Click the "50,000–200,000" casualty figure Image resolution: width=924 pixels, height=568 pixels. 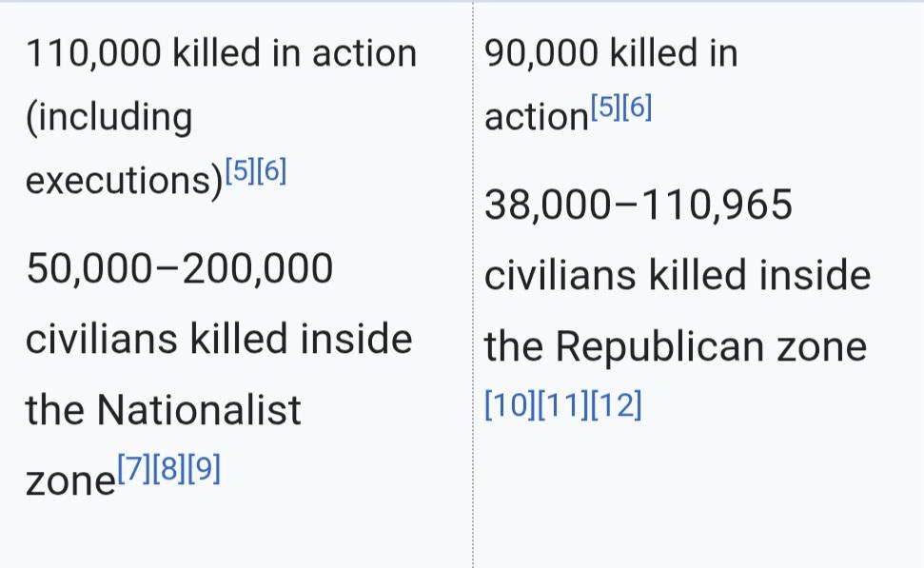coord(180,269)
